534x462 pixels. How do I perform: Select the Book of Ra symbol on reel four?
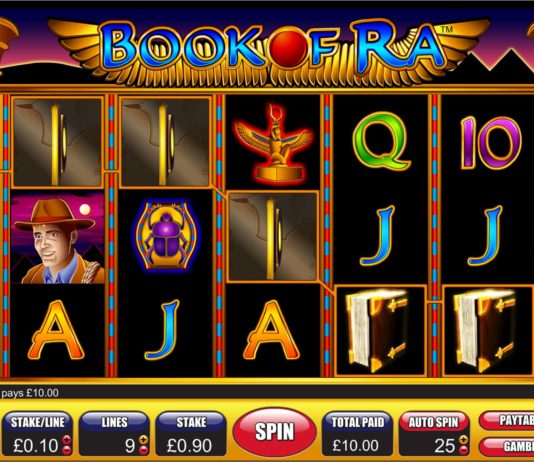[x=380, y=330]
